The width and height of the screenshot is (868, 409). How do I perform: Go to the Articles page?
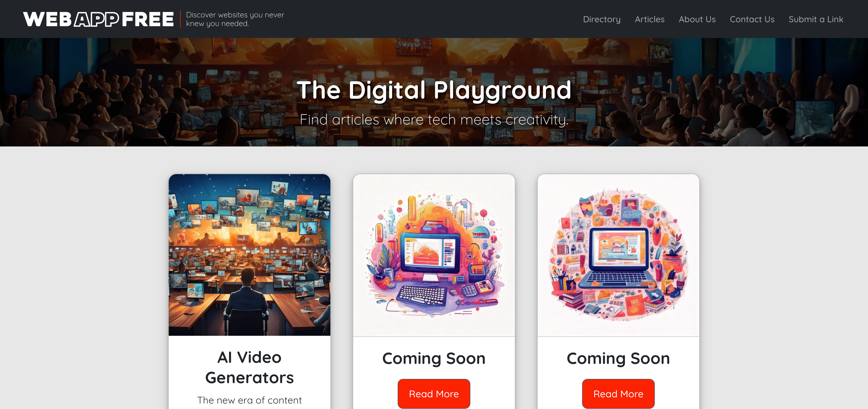(650, 19)
